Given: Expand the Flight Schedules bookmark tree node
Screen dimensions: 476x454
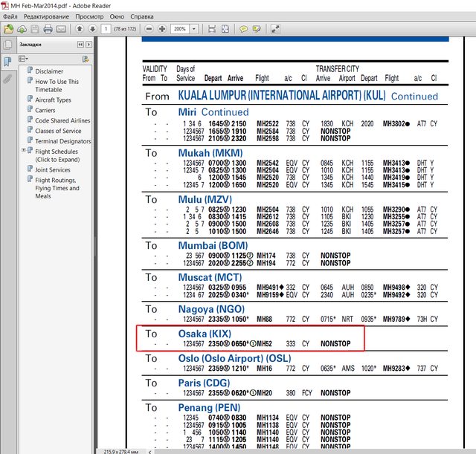Looking at the screenshot, I should click(x=23, y=150).
